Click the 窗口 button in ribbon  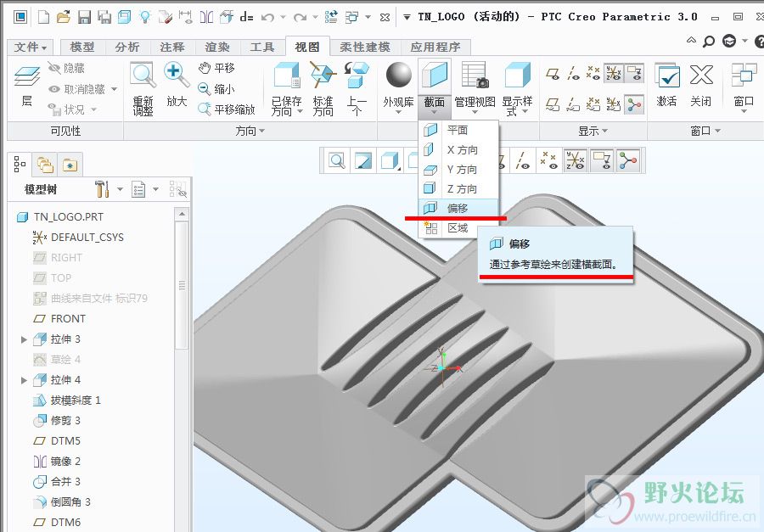(x=744, y=87)
